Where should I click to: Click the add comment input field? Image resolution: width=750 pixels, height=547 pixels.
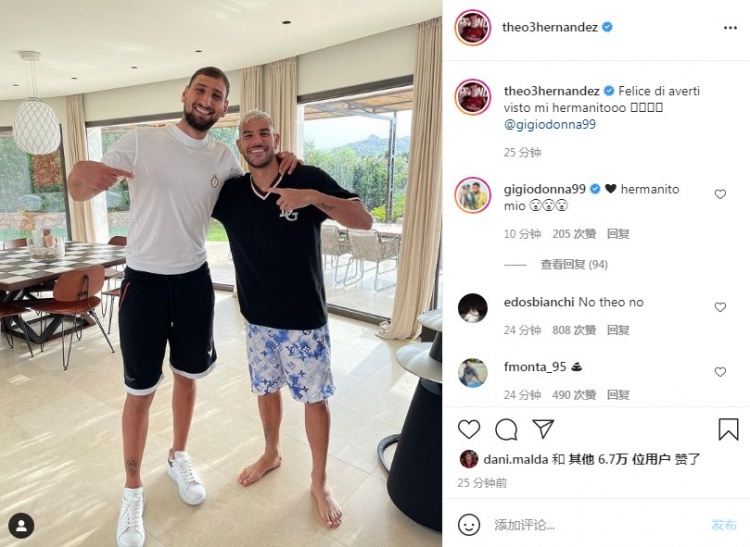596,525
